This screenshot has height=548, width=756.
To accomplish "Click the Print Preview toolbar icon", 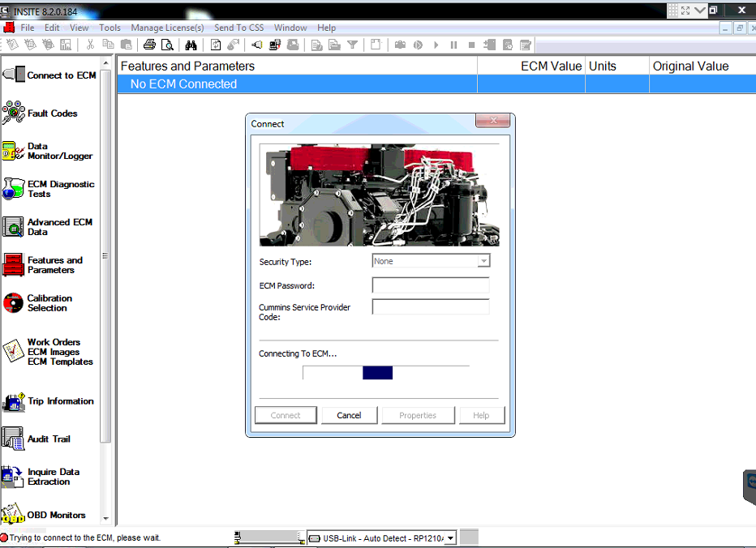I will point(167,45).
